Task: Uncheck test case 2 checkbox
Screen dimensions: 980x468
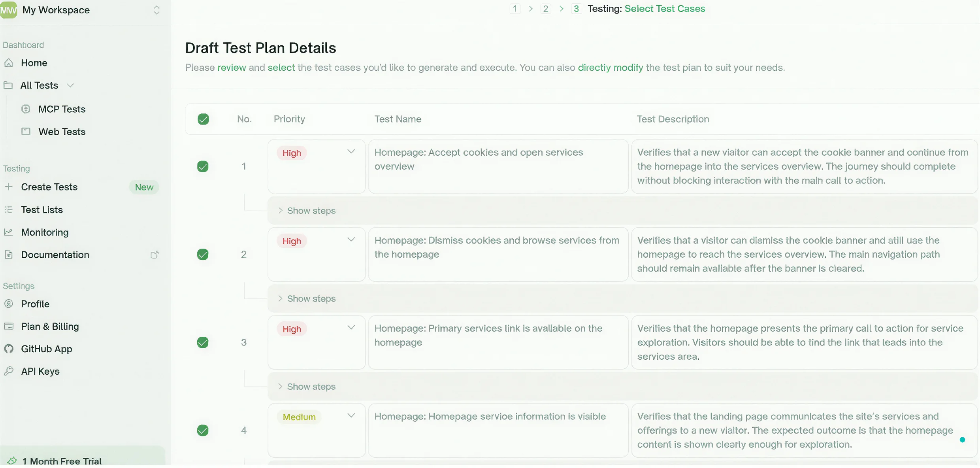Action: pyautogui.click(x=203, y=254)
